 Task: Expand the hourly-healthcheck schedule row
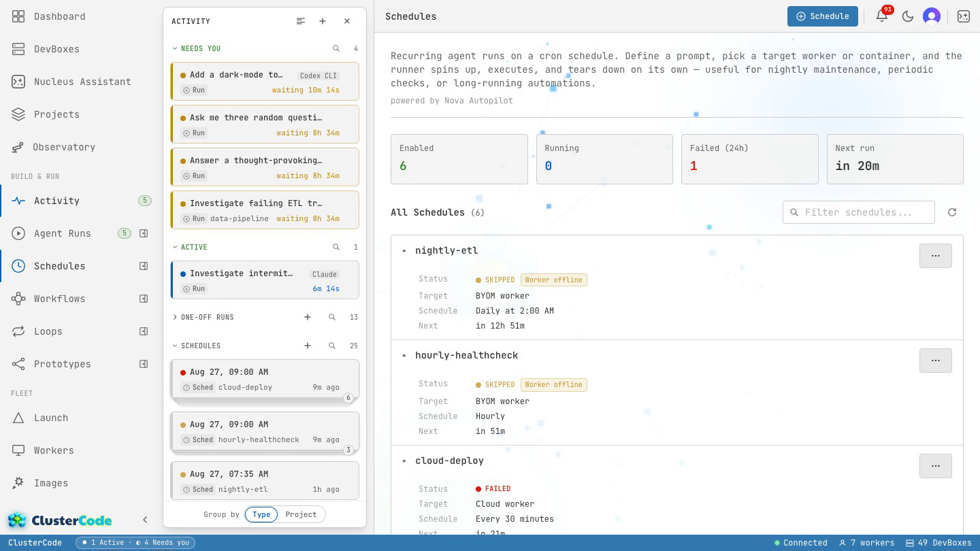coord(404,355)
